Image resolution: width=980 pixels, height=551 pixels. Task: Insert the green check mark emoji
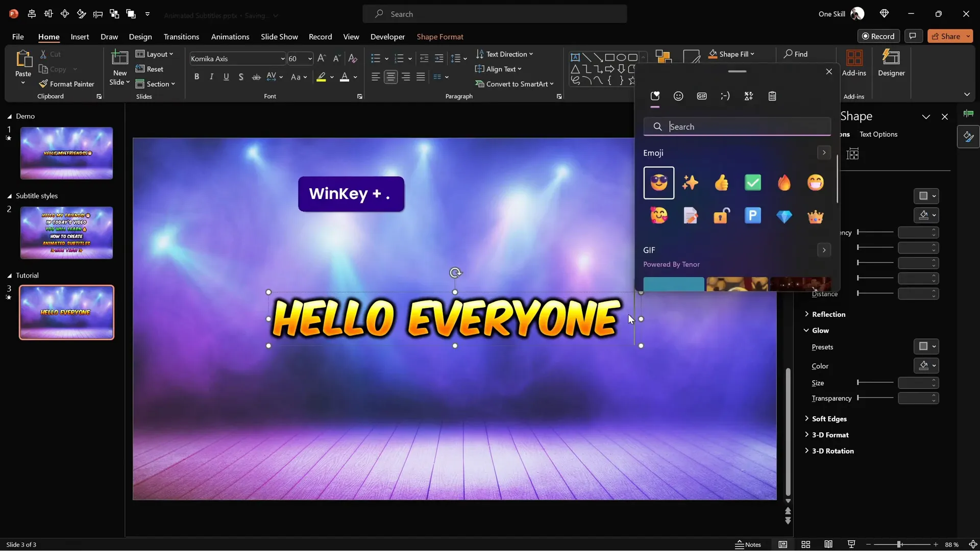point(753,183)
